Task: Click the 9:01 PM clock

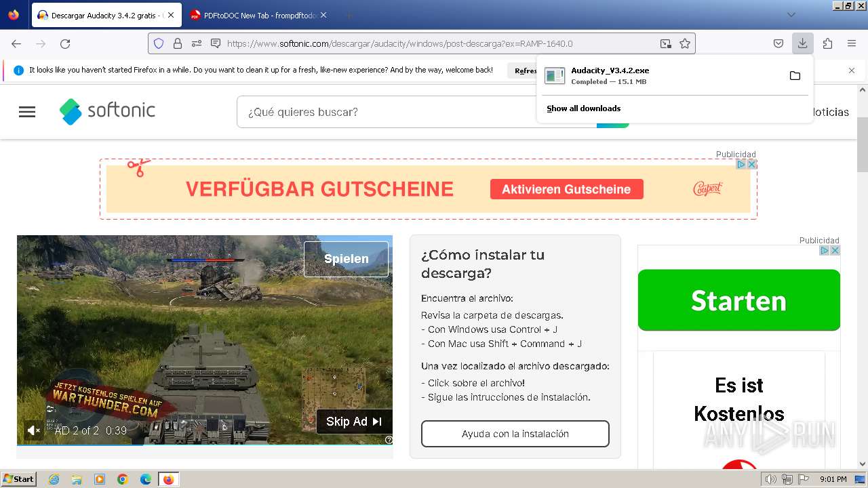Action: pos(833,479)
